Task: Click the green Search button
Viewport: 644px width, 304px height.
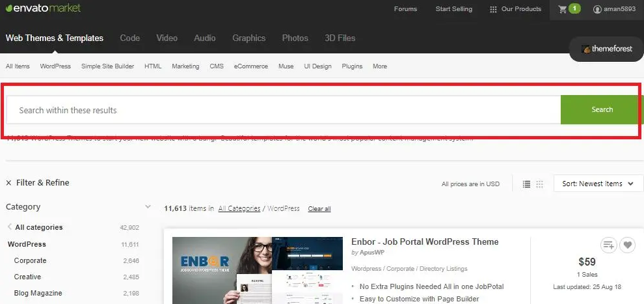Action: click(602, 109)
